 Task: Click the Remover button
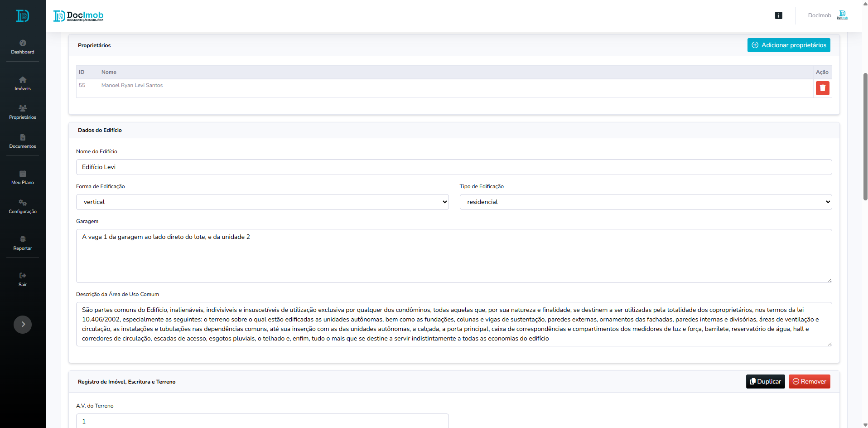coord(809,381)
